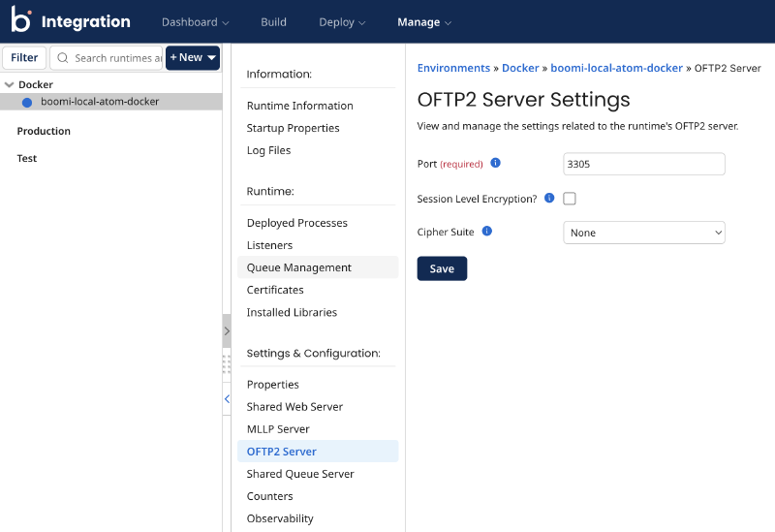The image size is (775, 532).
Task: Click the Search runtimes field
Action: 107,58
